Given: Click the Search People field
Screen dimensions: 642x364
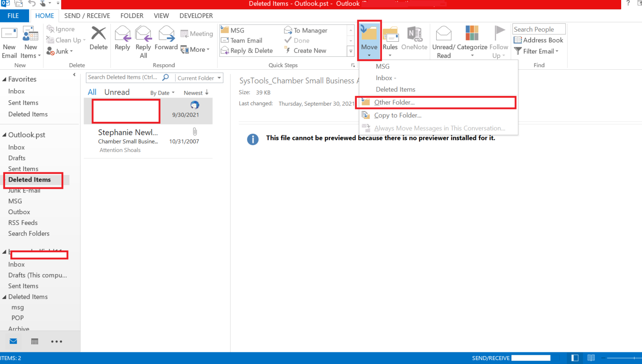Looking at the screenshot, I should click(539, 29).
